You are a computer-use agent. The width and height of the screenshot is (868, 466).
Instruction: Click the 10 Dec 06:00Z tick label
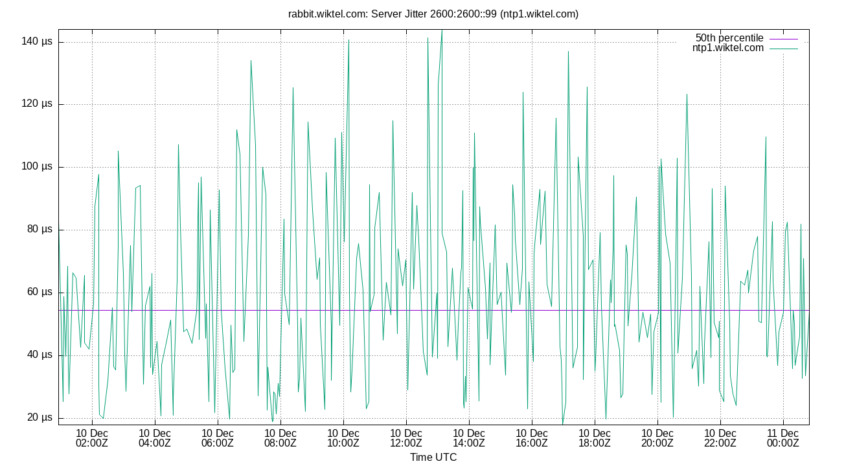[217, 438]
